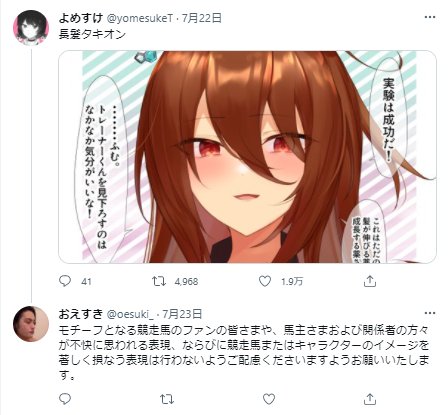448x415 pixels.
Task: Reply to the oesuki_ tweet
Action: point(65,399)
